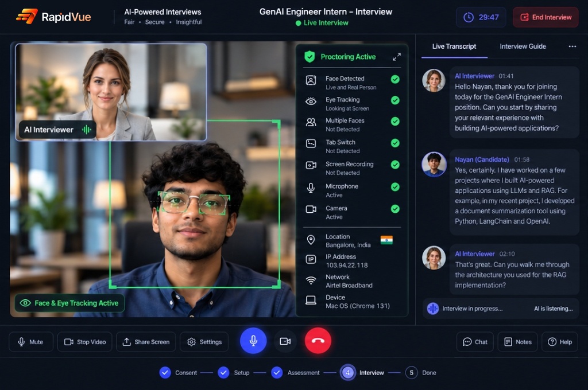This screenshot has height=390, width=588.
Task: Click the Done step number 5
Action: pos(411,373)
